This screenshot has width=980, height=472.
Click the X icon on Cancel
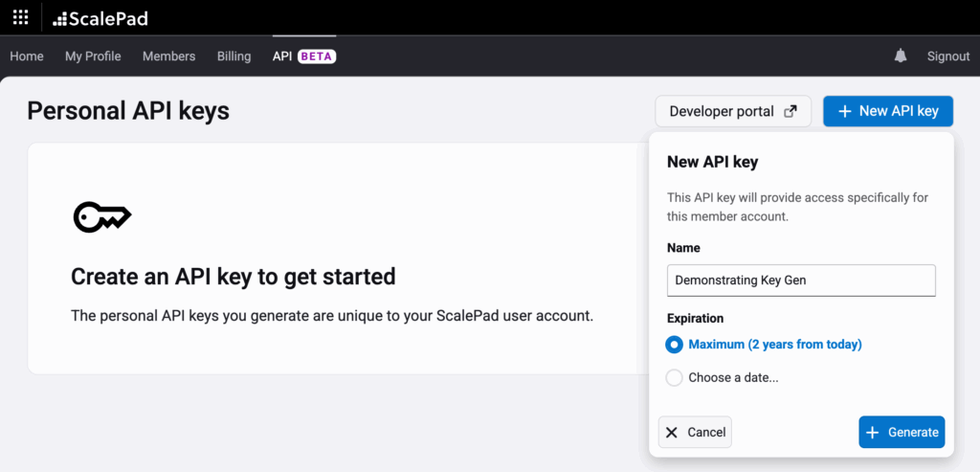tap(672, 432)
